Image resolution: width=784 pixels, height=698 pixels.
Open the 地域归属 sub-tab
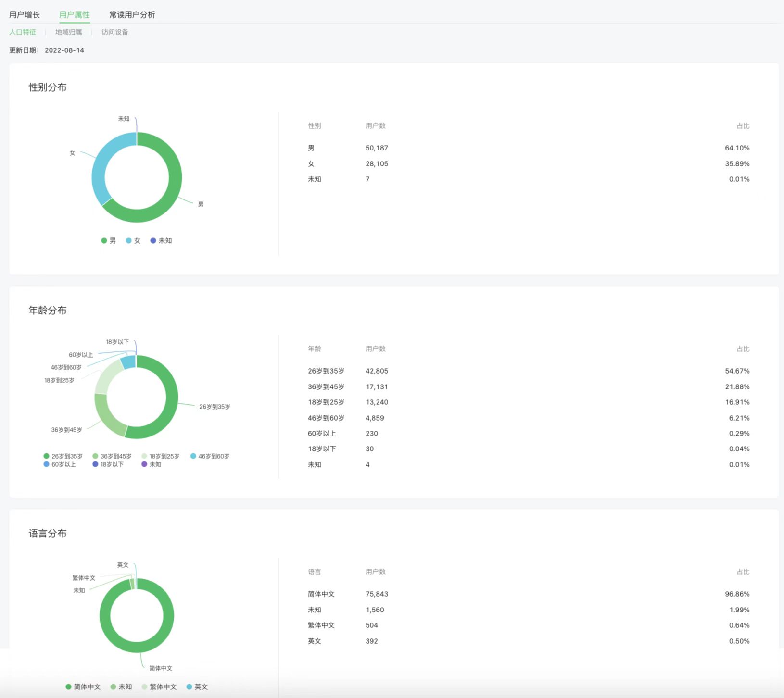tap(68, 32)
